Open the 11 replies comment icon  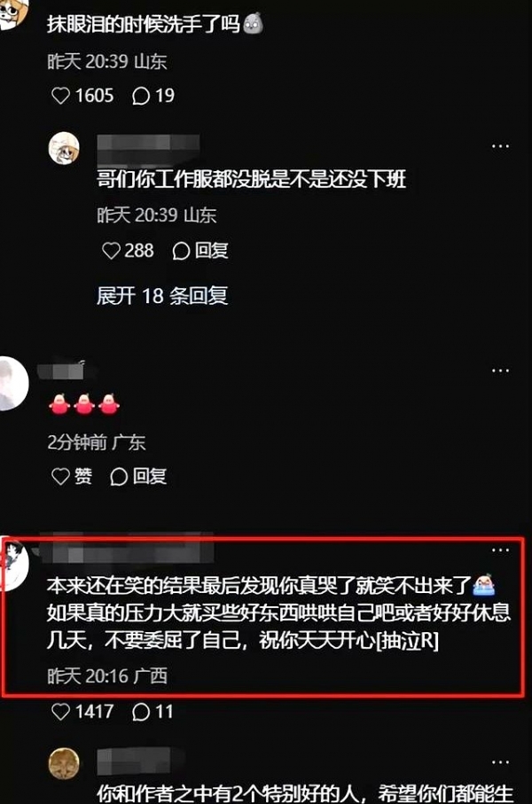(141, 712)
